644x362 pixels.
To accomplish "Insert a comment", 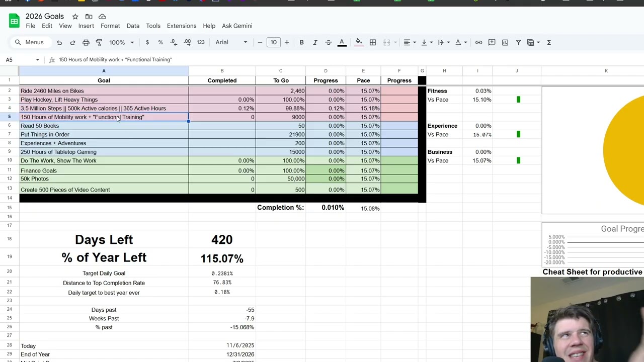I will click(492, 42).
